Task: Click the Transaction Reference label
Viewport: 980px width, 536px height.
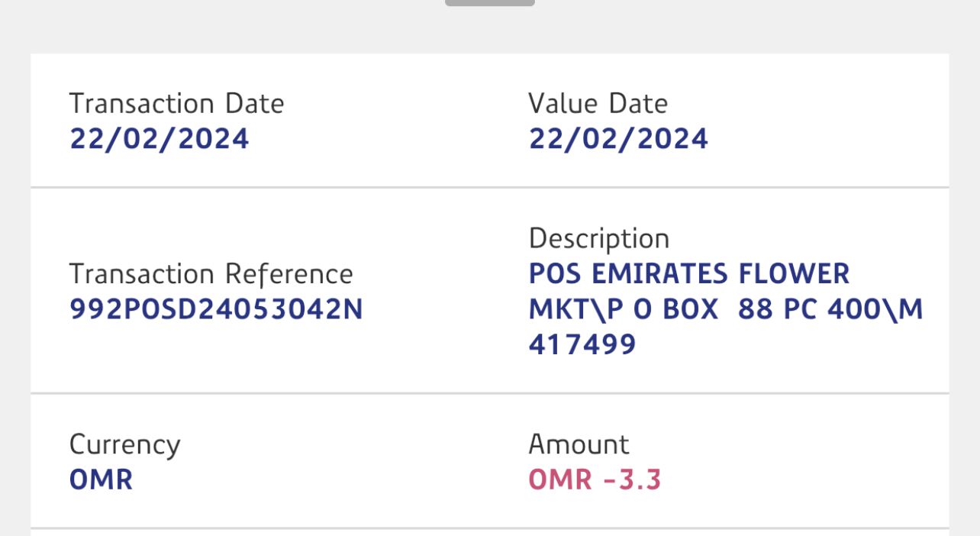Action: pyautogui.click(x=211, y=274)
